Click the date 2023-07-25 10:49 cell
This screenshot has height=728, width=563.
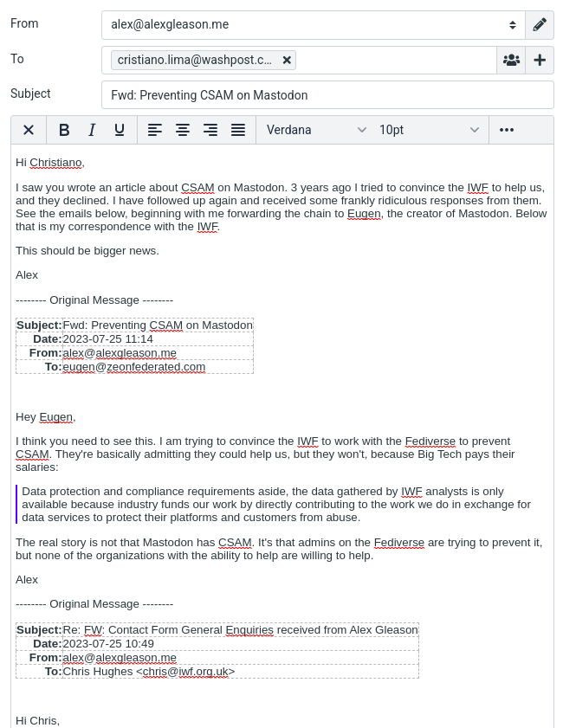point(241,644)
